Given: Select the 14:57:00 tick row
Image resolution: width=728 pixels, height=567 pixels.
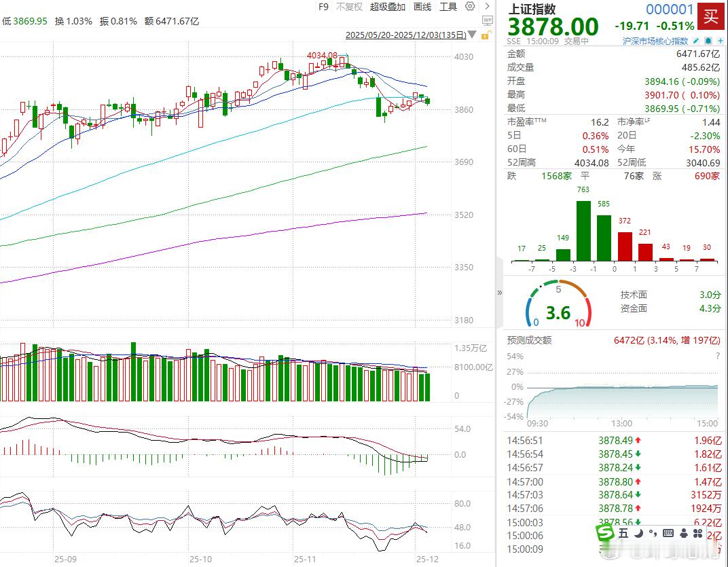Looking at the screenshot, I should pyautogui.click(x=614, y=482).
